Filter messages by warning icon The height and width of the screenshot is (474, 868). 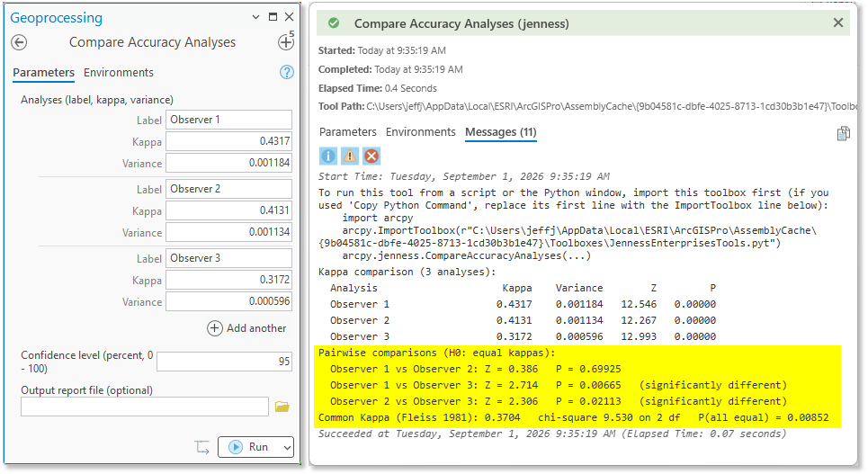point(350,157)
